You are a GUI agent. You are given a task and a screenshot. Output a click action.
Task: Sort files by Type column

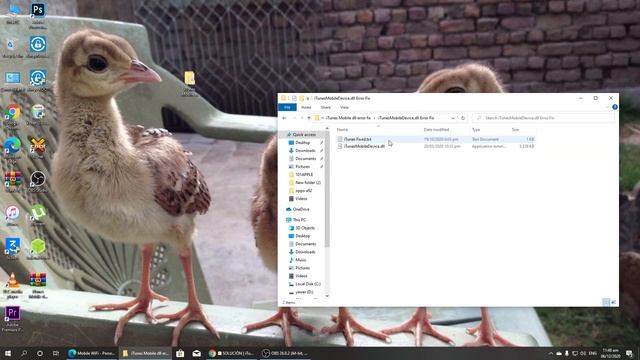point(476,130)
